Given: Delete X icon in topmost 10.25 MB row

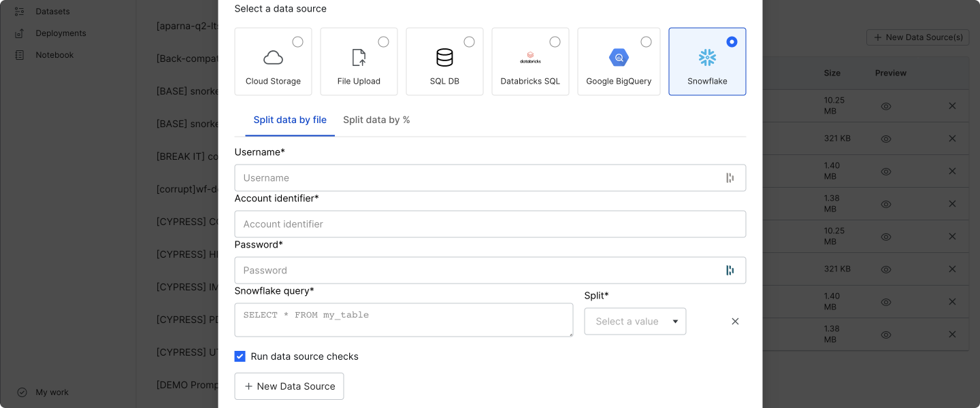Looking at the screenshot, I should coord(952,105).
